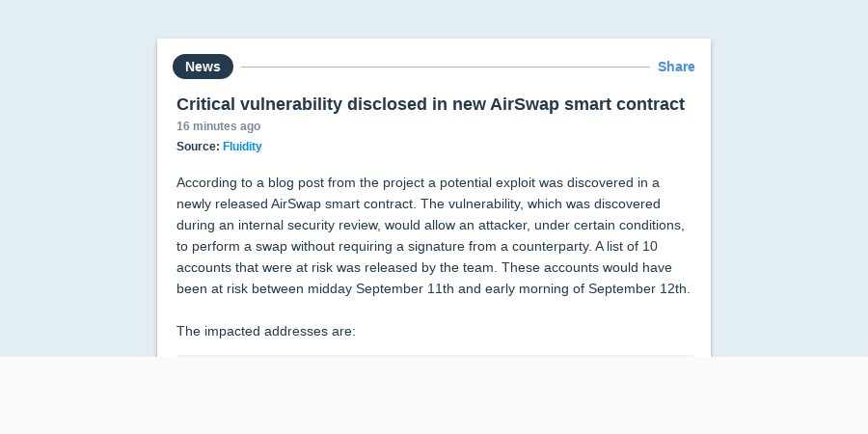Click the phrase "newly released AirSwap smart contract"

coord(296,204)
